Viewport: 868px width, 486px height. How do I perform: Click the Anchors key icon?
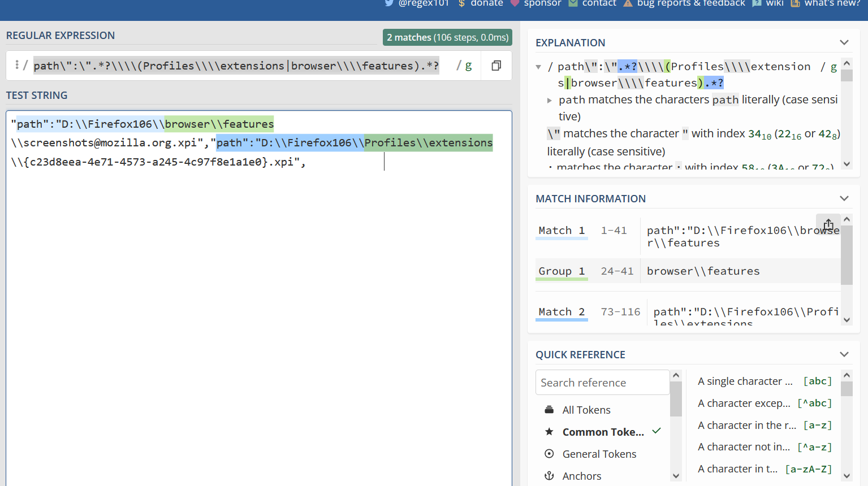click(549, 476)
